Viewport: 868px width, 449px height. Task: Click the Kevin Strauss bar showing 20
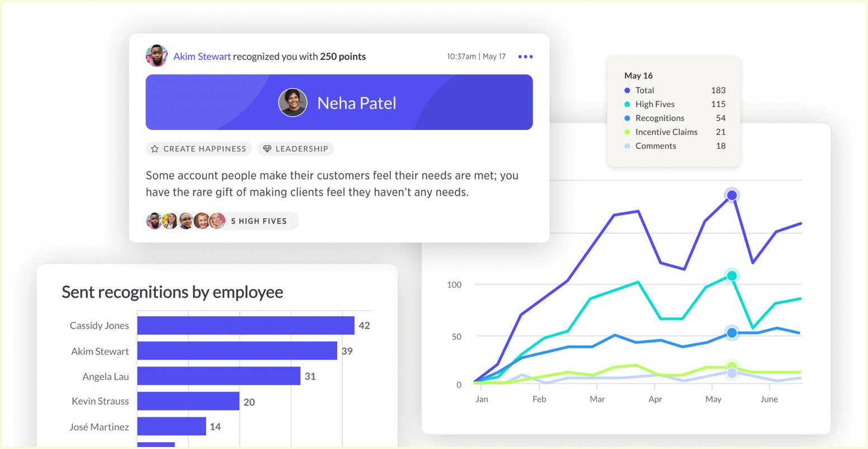point(188,401)
